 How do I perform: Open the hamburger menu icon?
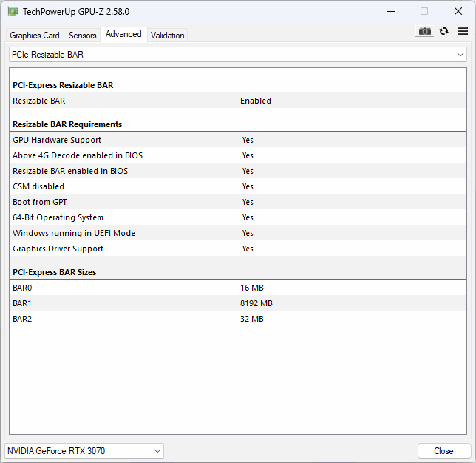(463, 31)
